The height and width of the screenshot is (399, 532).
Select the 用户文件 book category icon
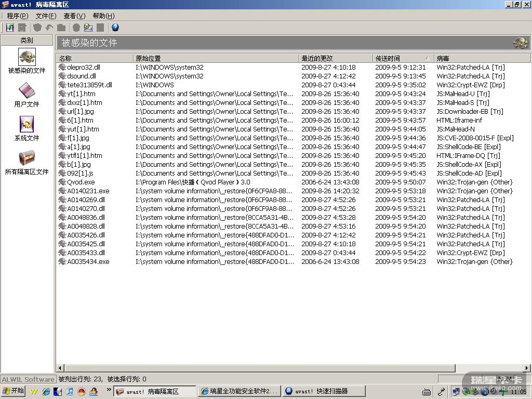27,90
